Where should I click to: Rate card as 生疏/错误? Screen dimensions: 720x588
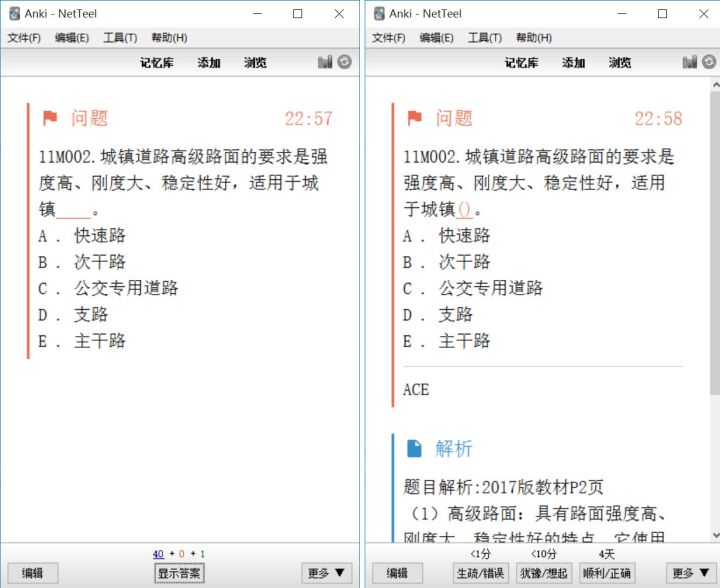tap(480, 573)
